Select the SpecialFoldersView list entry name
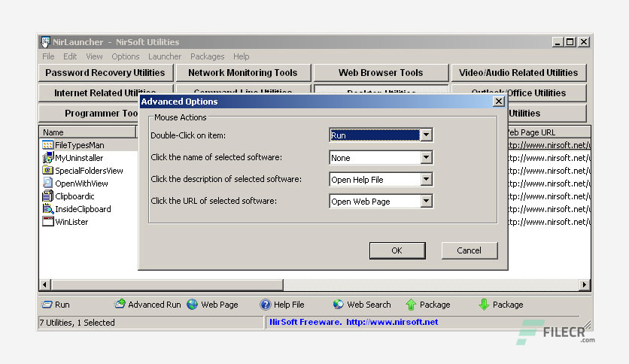Image resolution: width=629 pixels, height=364 pixels. pos(89,171)
